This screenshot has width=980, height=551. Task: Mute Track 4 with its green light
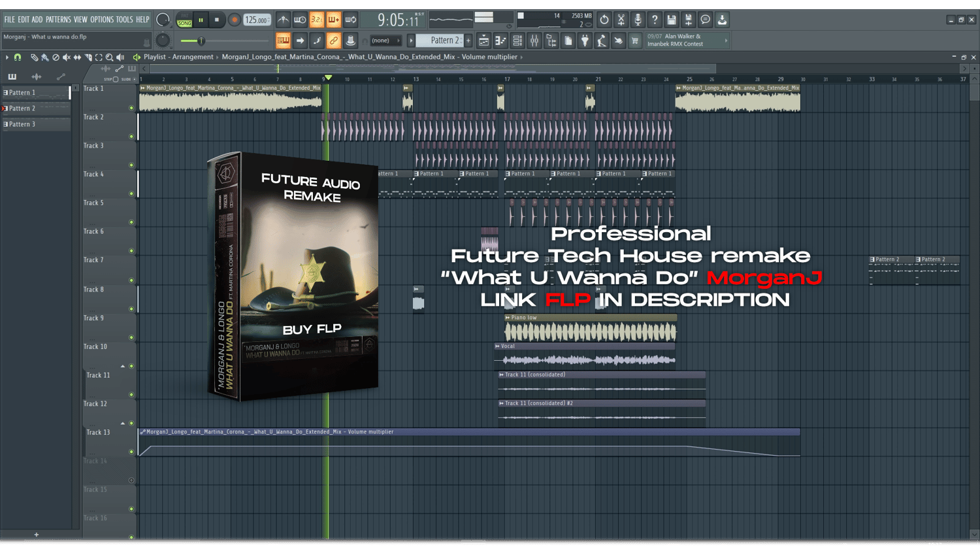(x=131, y=193)
